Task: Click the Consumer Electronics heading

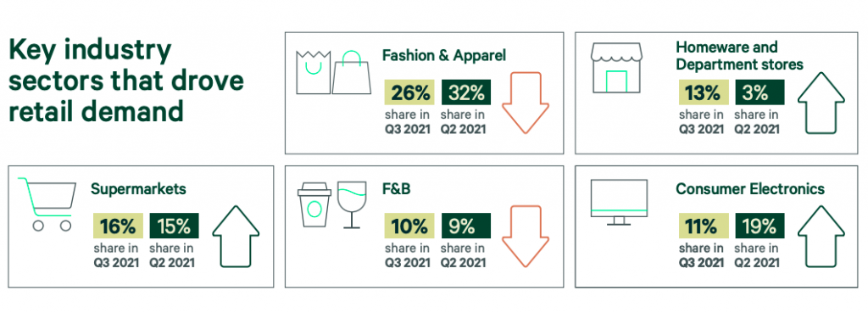Action: (x=750, y=189)
